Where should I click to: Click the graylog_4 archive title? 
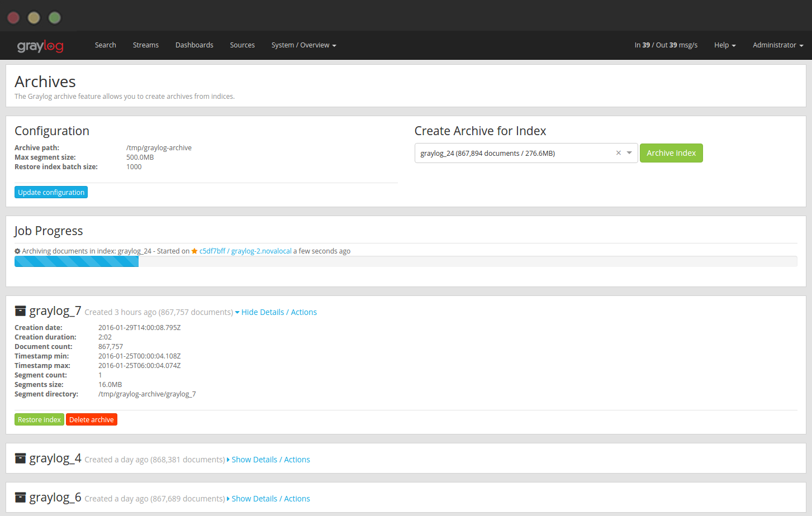tap(55, 458)
